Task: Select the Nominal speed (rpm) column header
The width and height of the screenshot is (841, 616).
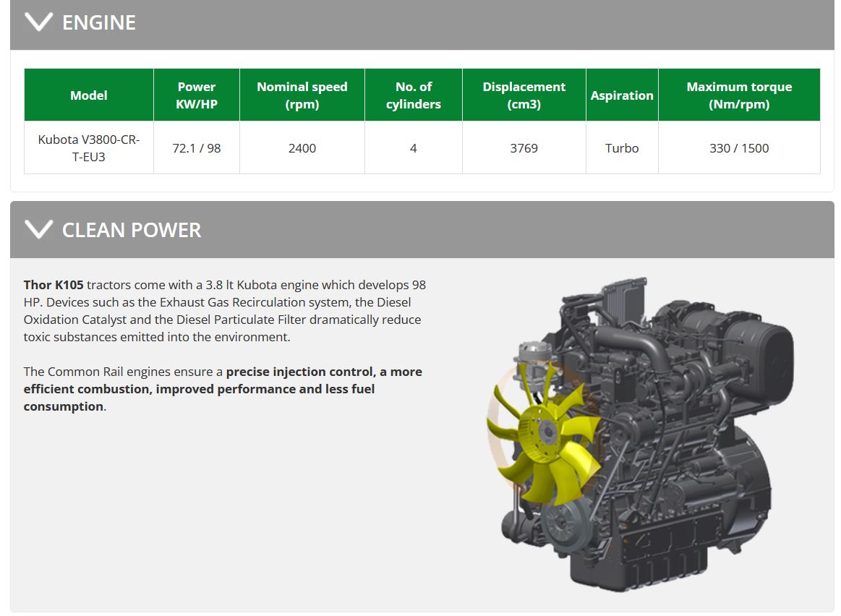Action: (x=302, y=95)
